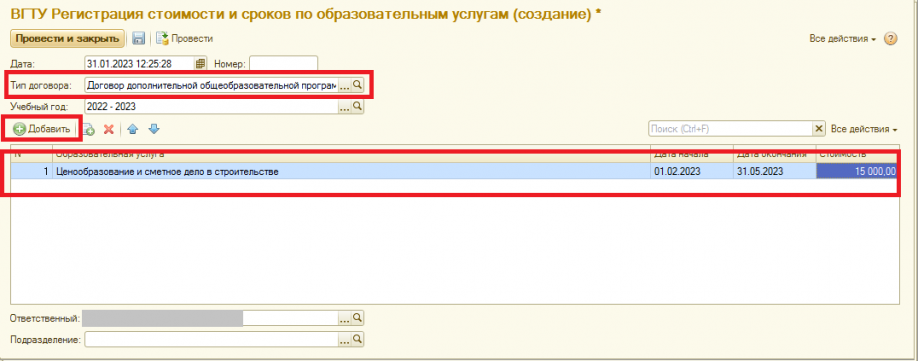Image resolution: width=918 pixels, height=361 pixels.
Task: Click Провести toolbar button
Action: point(184,39)
